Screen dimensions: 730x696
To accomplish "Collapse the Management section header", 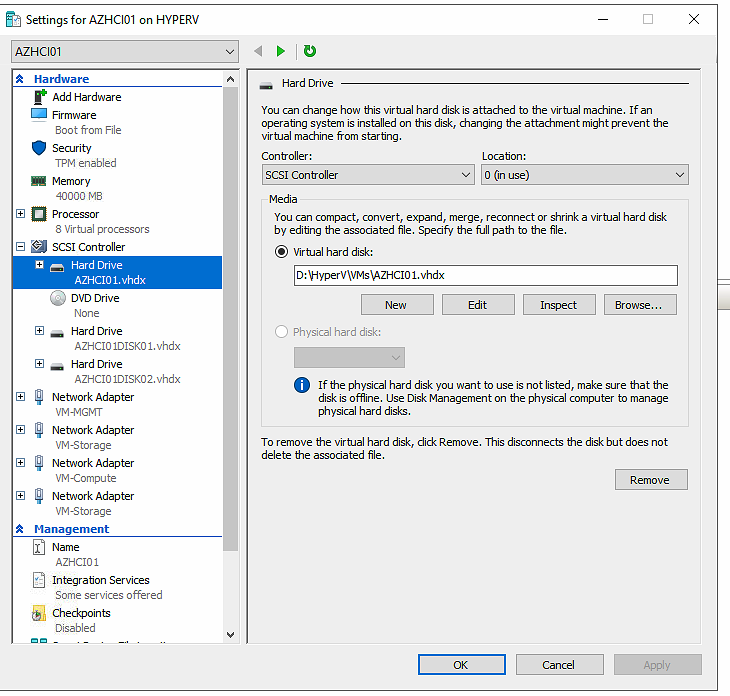I will pyautogui.click(x=20, y=529).
